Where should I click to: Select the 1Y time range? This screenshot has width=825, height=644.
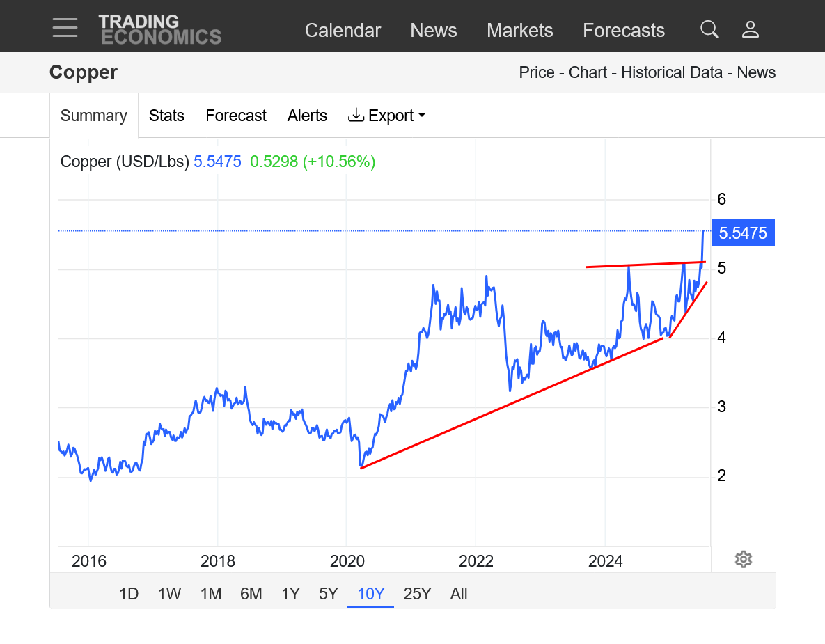point(290,594)
